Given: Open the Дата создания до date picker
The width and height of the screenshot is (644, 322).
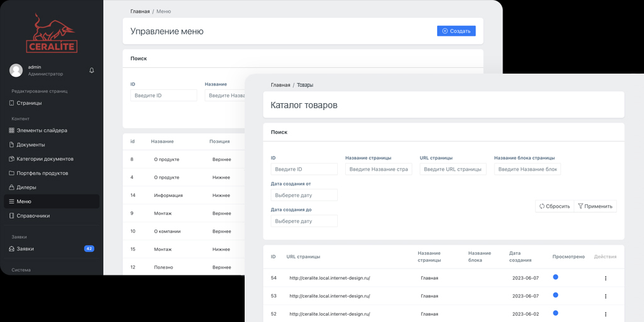Looking at the screenshot, I should (x=304, y=221).
